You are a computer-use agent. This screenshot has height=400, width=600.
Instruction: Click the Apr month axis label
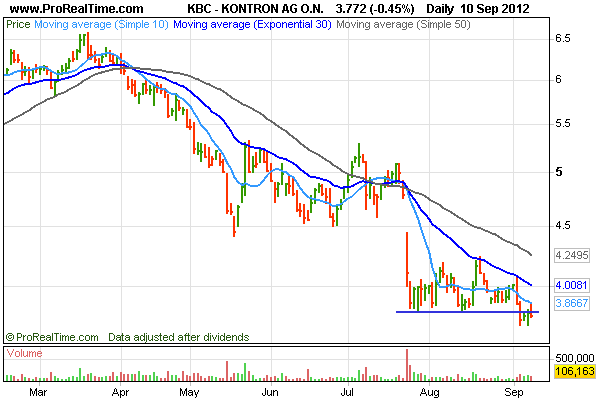click(x=120, y=392)
